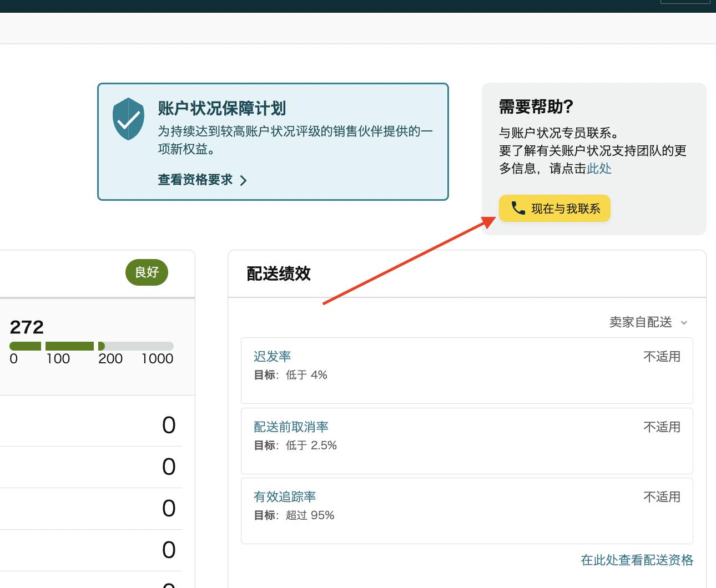This screenshot has height=588, width=716.
Task: Click 查看资格要求 link
Action: point(195,179)
